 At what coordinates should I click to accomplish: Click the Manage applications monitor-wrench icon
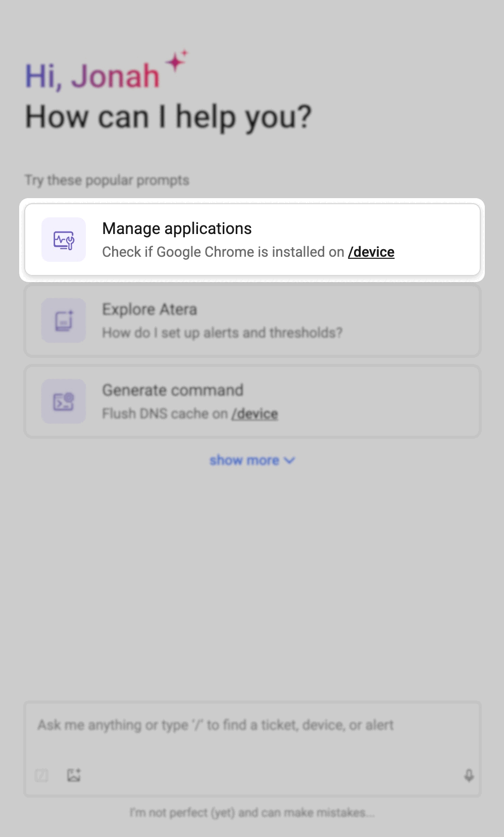(64, 240)
